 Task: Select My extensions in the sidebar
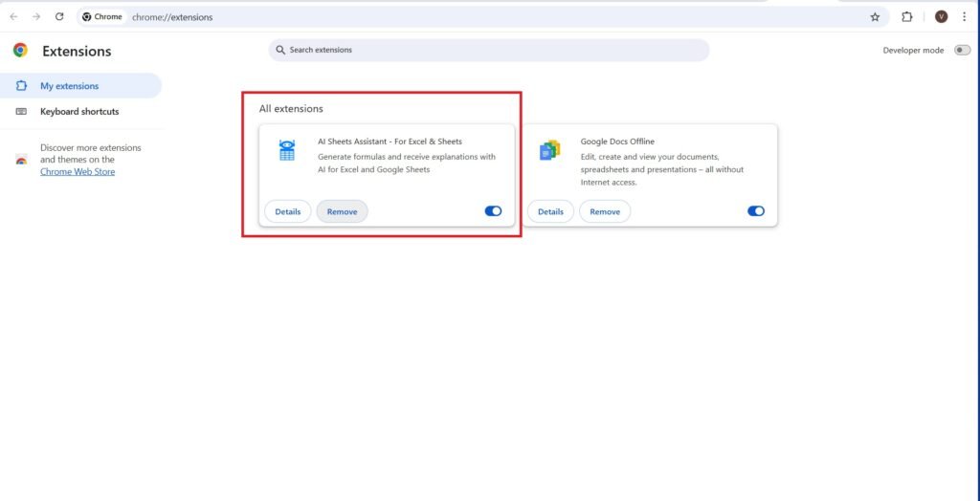(x=69, y=86)
